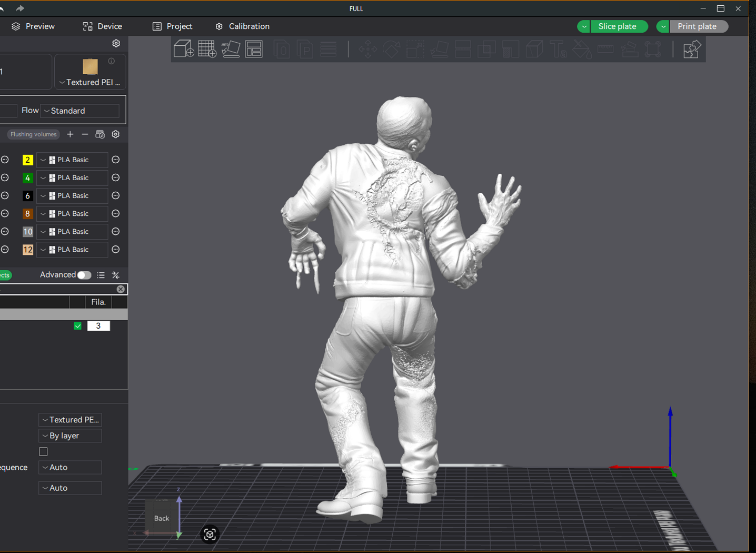This screenshot has height=553, width=756.
Task: Click the Add plate grid icon
Action: tap(207, 49)
